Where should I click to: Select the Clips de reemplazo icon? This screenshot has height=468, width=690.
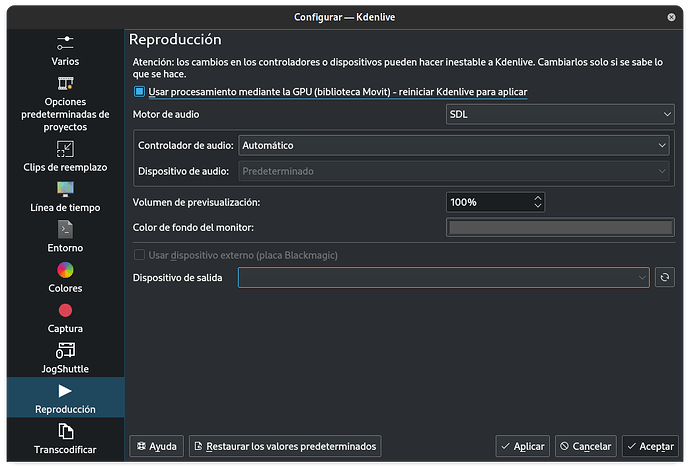coord(65,149)
